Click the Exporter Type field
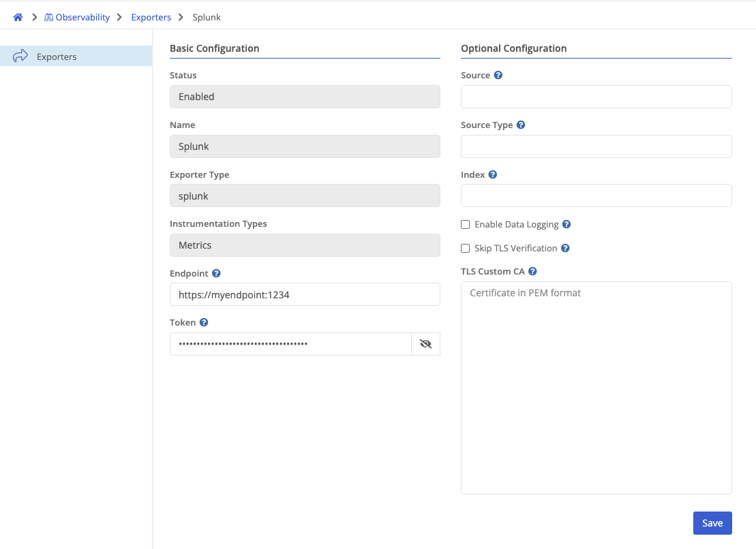 pyautogui.click(x=305, y=195)
